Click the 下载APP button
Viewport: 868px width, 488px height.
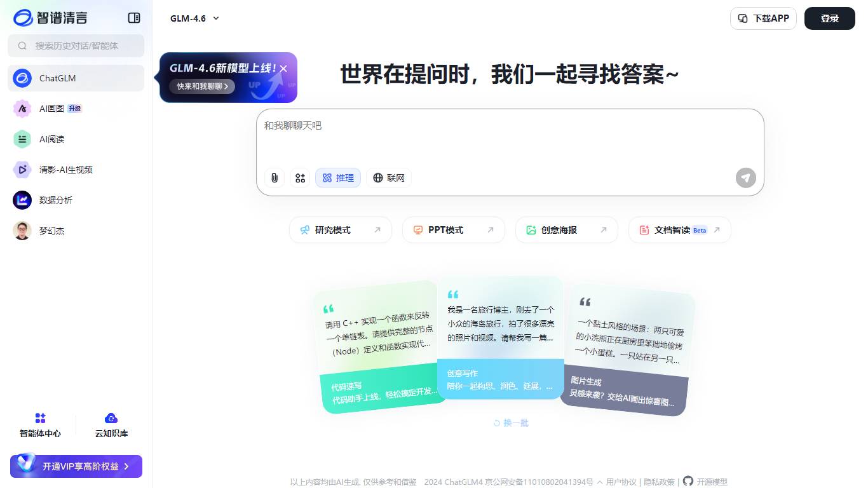(x=763, y=18)
